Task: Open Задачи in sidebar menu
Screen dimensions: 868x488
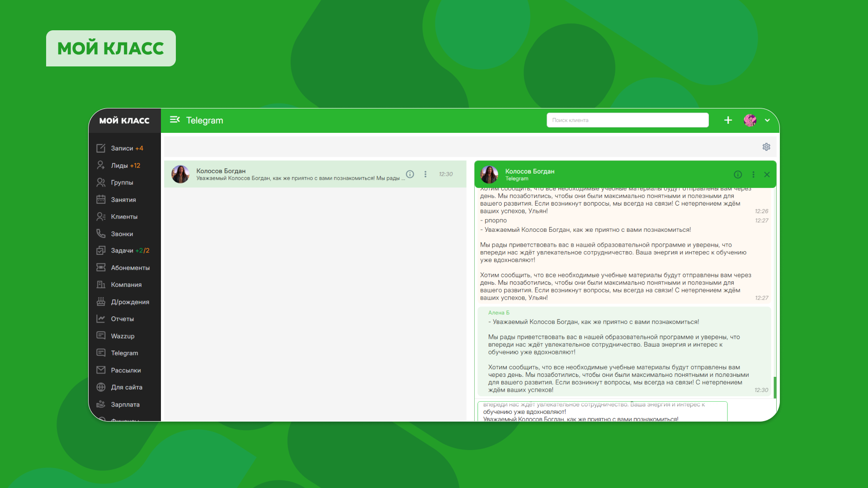Action: [122, 250]
